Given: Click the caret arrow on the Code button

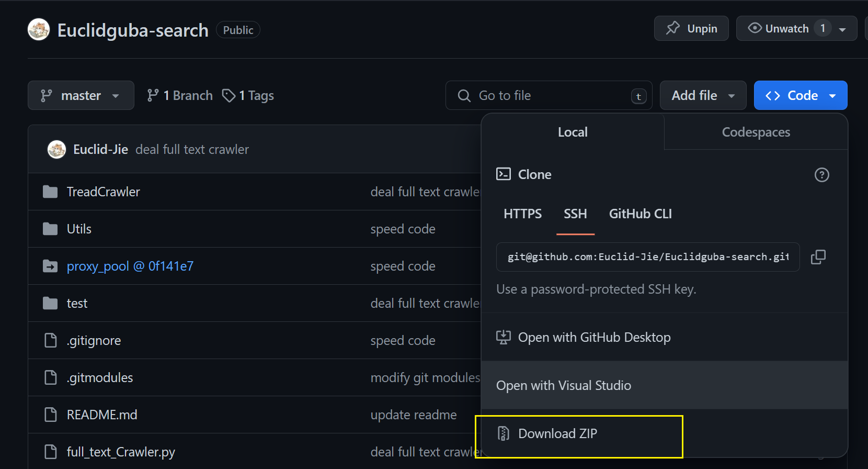Looking at the screenshot, I should 832,96.
